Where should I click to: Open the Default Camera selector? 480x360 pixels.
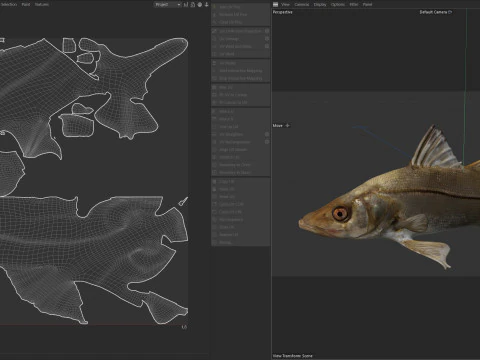pyautogui.click(x=435, y=12)
